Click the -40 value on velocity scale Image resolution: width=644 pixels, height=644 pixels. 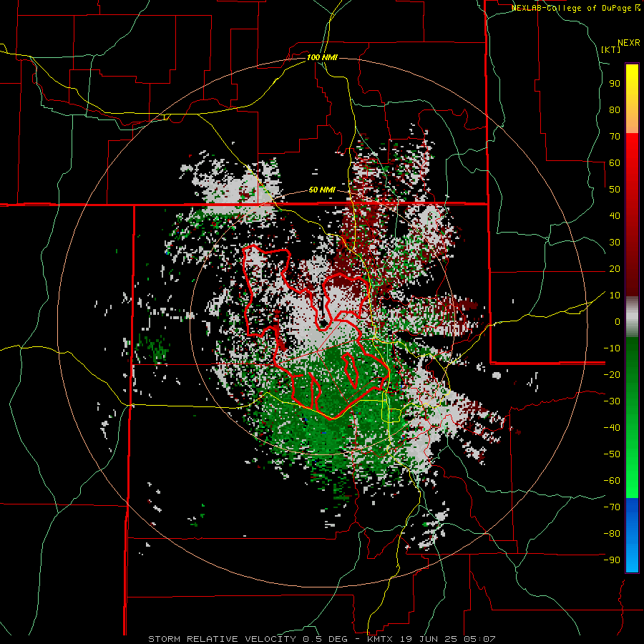(x=612, y=428)
